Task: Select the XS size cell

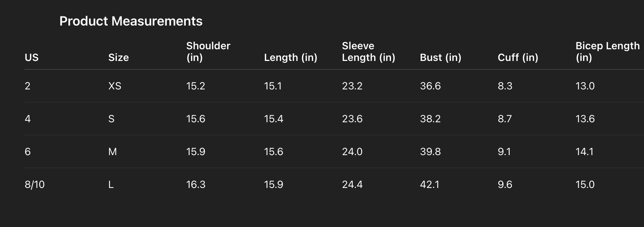Action: [x=115, y=86]
